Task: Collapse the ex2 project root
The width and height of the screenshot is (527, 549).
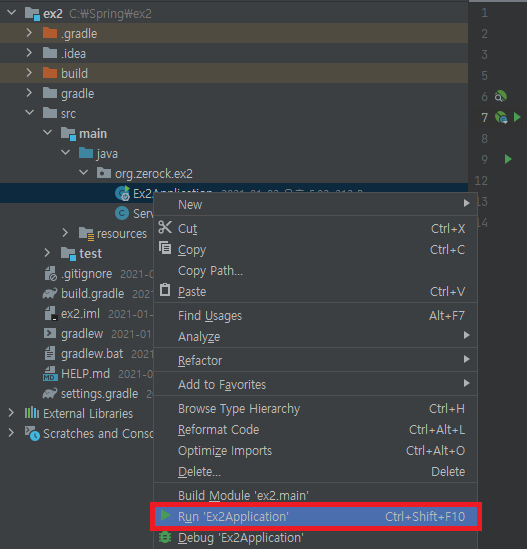Action: pos(12,13)
